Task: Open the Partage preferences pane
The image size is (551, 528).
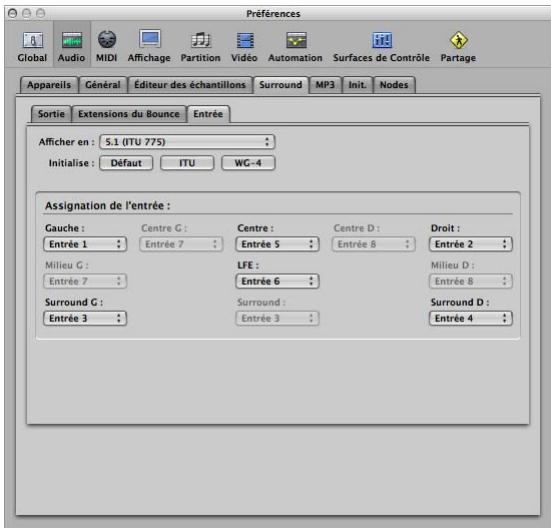Action: coord(458,46)
